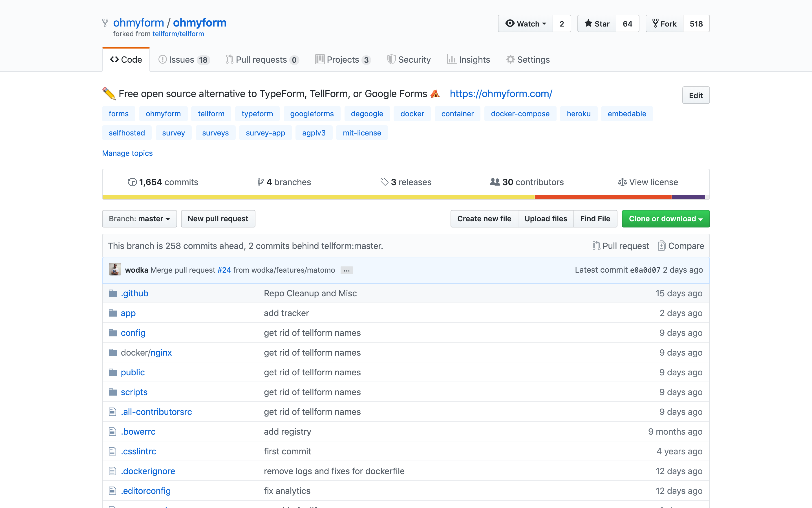View the 518 forks count
Screen dimensions: 812x508
[696, 23]
